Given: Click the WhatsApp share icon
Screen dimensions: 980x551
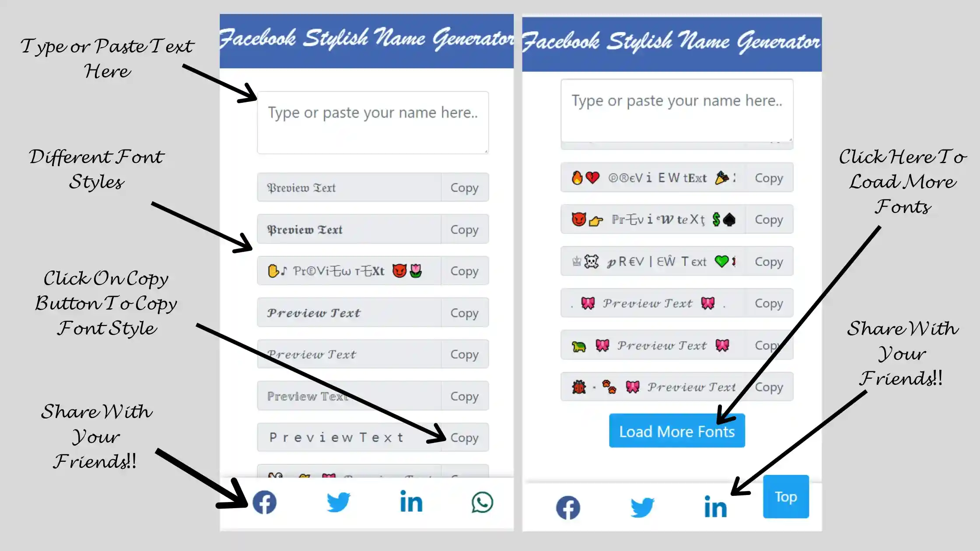Looking at the screenshot, I should pos(483,502).
